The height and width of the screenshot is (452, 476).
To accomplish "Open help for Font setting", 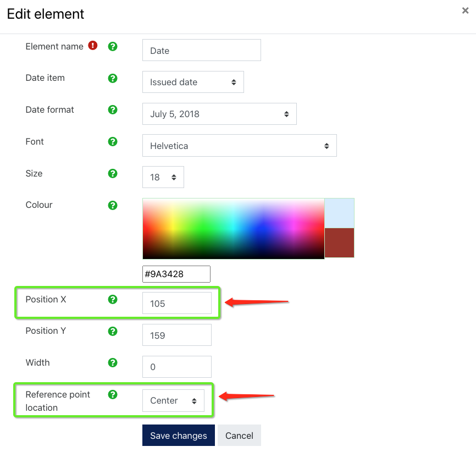I will pyautogui.click(x=113, y=141).
